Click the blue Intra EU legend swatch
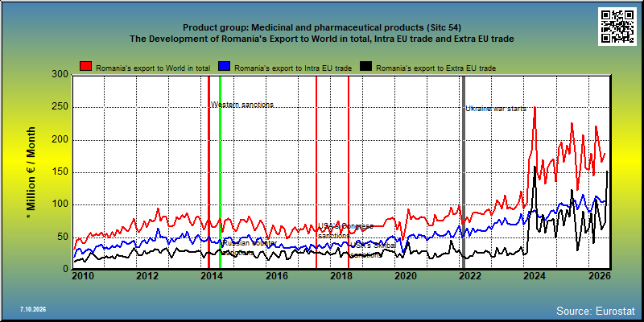644x322 pixels. (224, 66)
